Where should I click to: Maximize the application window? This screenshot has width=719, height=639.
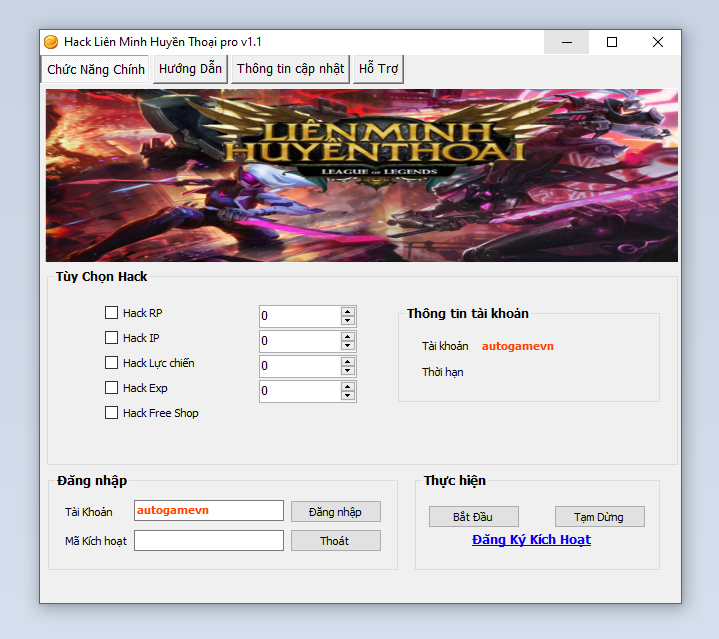pos(612,42)
